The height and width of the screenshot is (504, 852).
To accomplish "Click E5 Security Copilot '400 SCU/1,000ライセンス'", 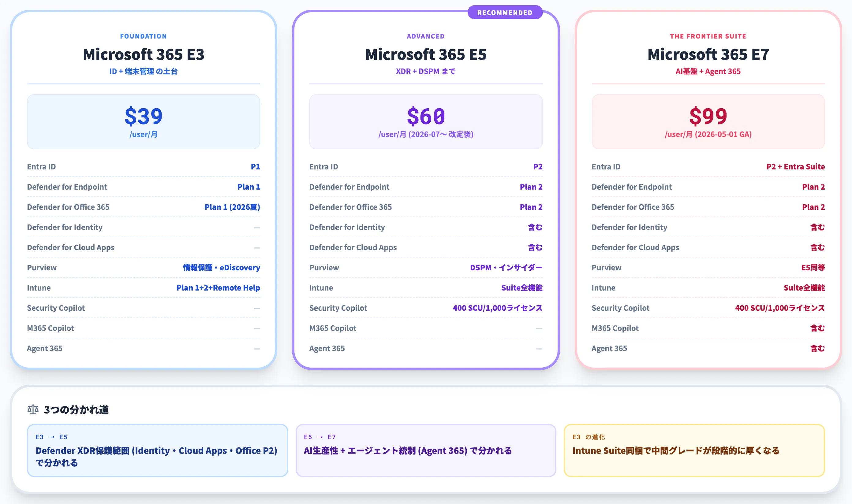I will 498,308.
